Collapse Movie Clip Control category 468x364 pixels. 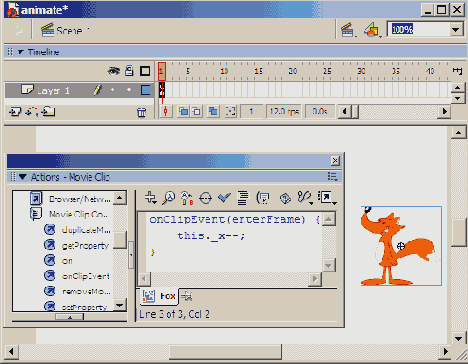click(36, 214)
